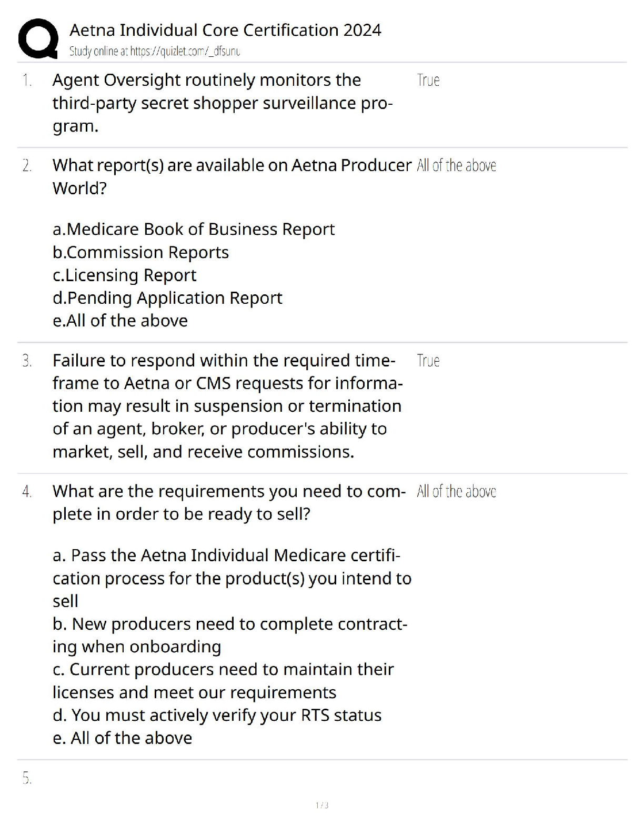Click the Quizlet Q logo icon

[38, 38]
